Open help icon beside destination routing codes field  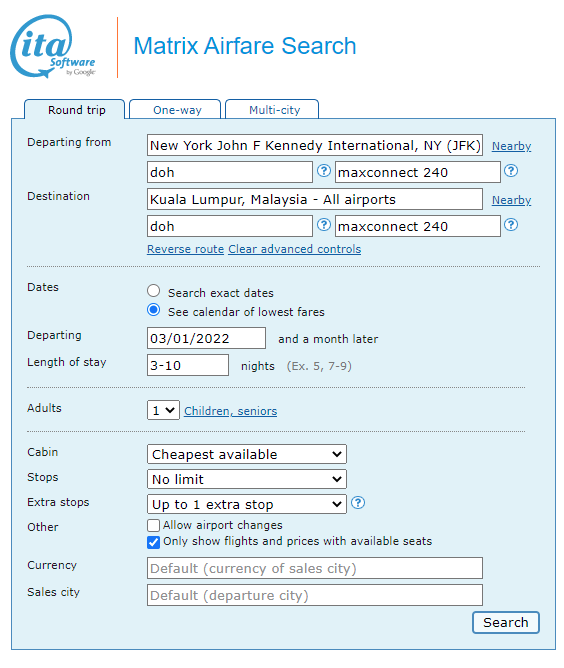click(x=324, y=225)
